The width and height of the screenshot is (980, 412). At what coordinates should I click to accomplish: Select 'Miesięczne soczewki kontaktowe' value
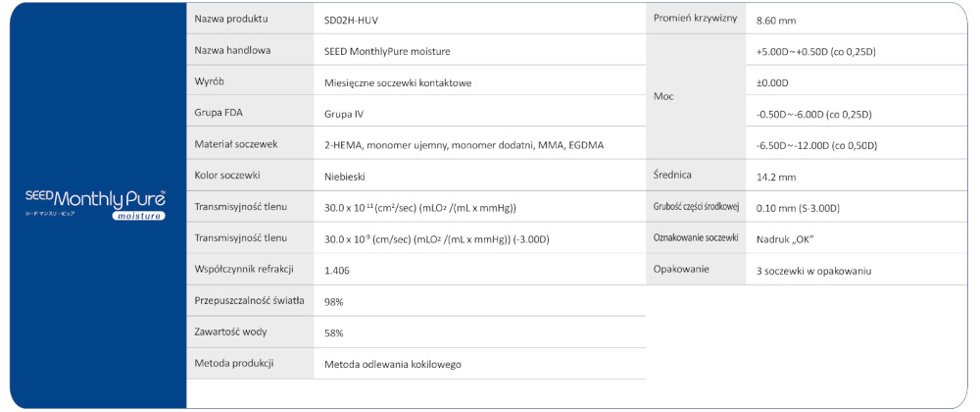(398, 83)
